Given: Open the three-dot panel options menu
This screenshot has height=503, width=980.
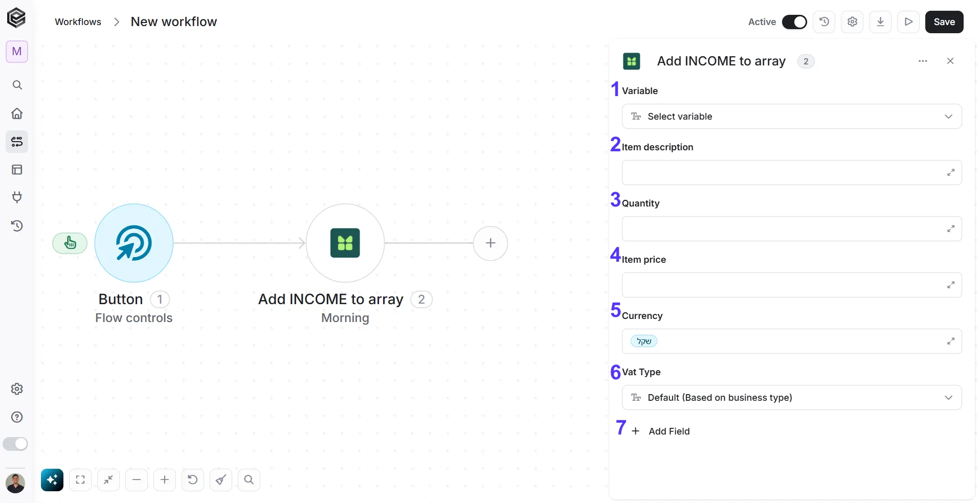Looking at the screenshot, I should pos(923,61).
